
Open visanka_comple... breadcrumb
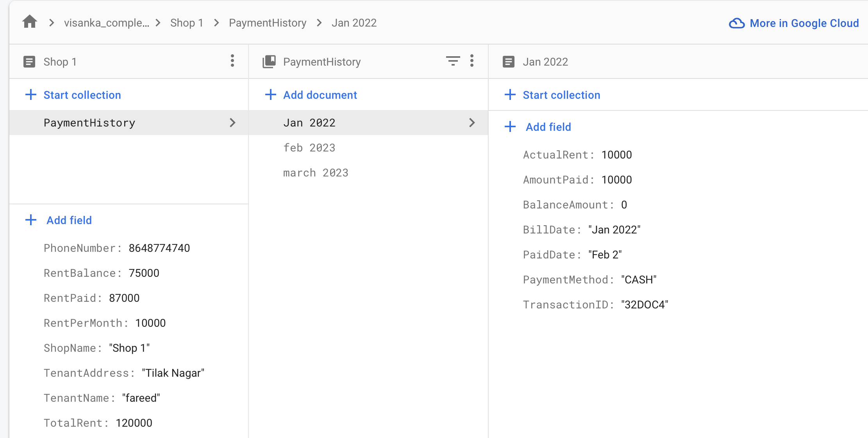[106, 23]
